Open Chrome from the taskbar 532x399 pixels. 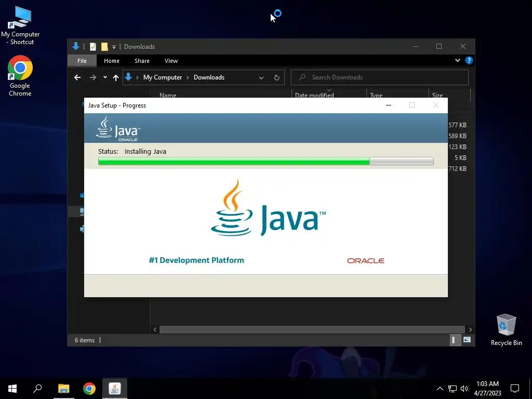tap(89, 389)
